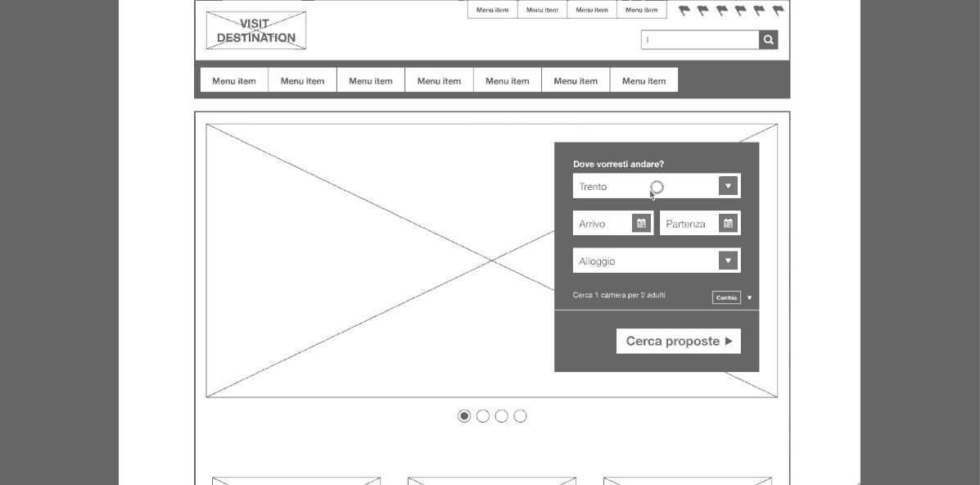The image size is (980, 485).
Task: Click the Partenza date field
Action: click(700, 224)
